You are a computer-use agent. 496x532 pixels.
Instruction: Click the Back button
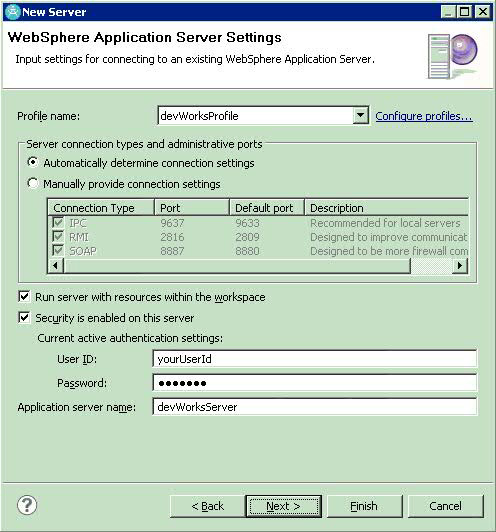click(207, 506)
